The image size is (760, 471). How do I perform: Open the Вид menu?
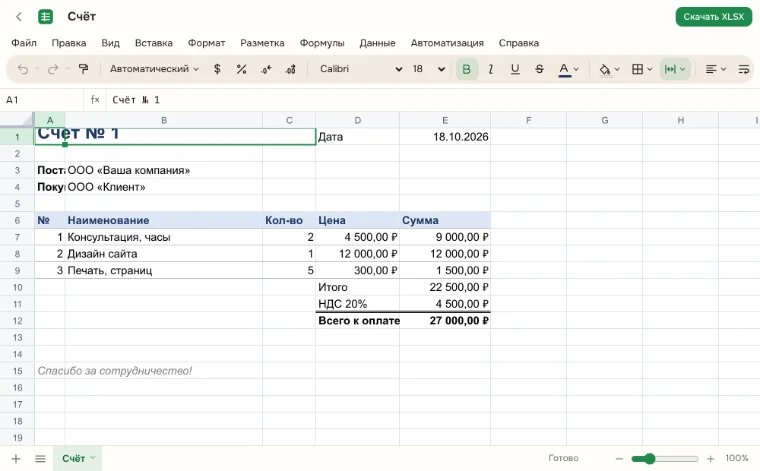(111, 43)
